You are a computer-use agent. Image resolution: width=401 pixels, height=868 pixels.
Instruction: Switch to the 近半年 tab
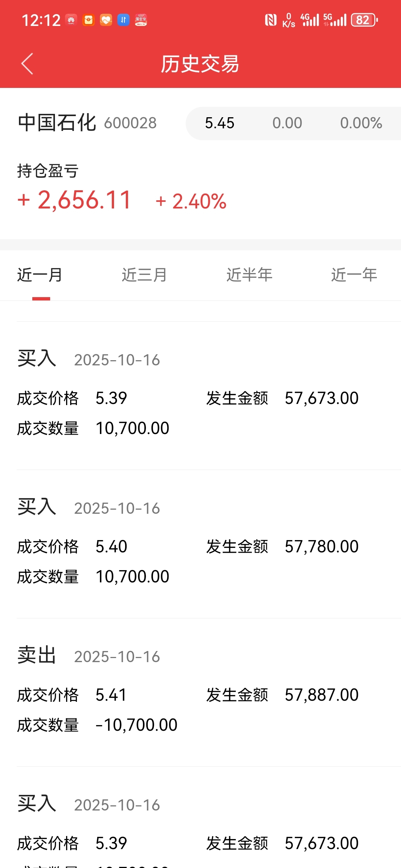pos(249,275)
